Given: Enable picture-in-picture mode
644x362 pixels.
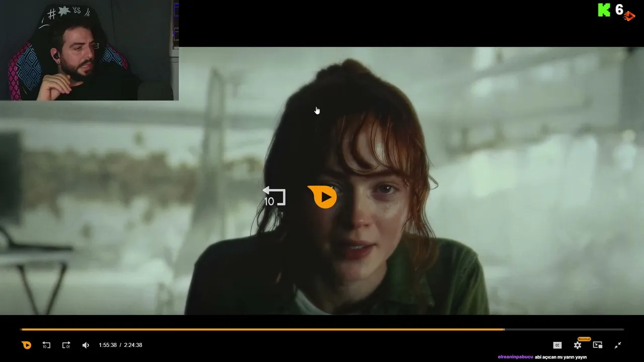Looking at the screenshot, I should tap(598, 345).
